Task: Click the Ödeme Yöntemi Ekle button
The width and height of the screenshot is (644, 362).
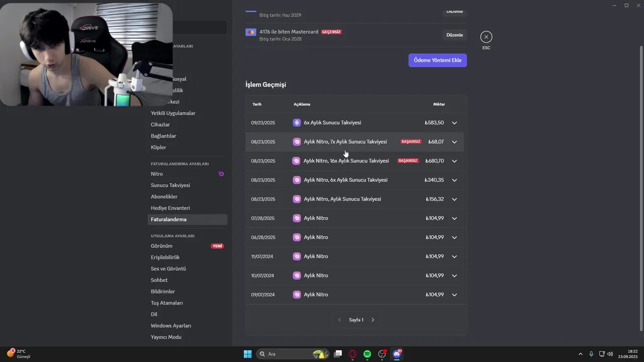Action: pyautogui.click(x=438, y=60)
